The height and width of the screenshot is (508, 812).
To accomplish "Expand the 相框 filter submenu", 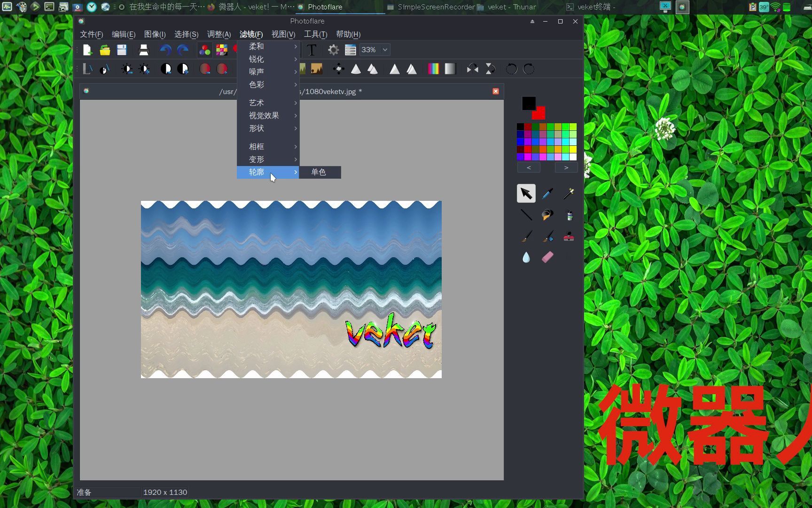I will [x=268, y=147].
